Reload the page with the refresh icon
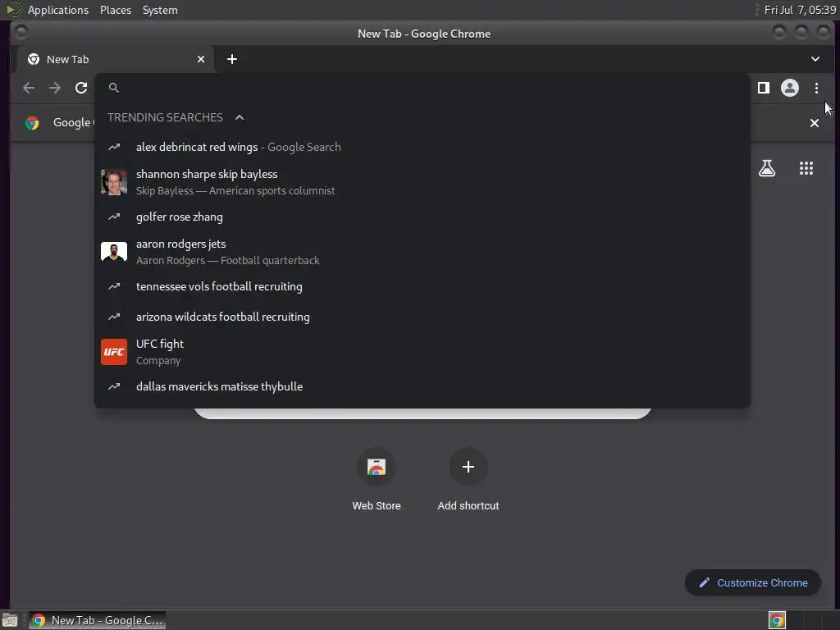This screenshot has height=630, width=840. click(81, 88)
